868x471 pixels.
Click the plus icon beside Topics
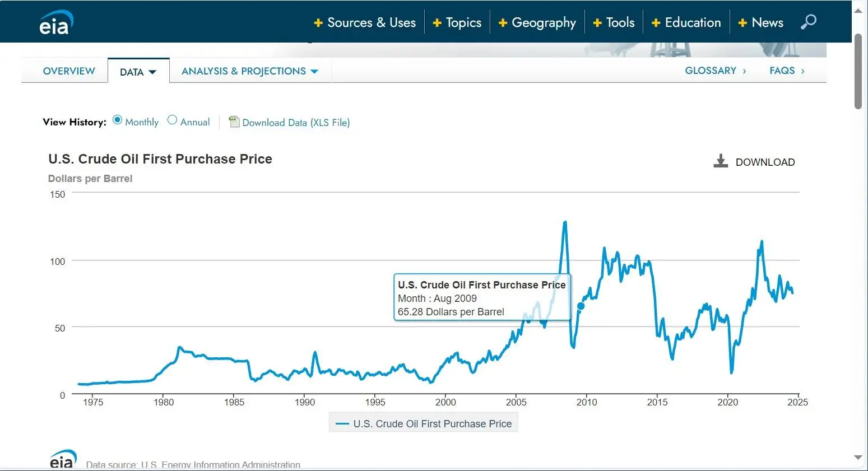[437, 23]
